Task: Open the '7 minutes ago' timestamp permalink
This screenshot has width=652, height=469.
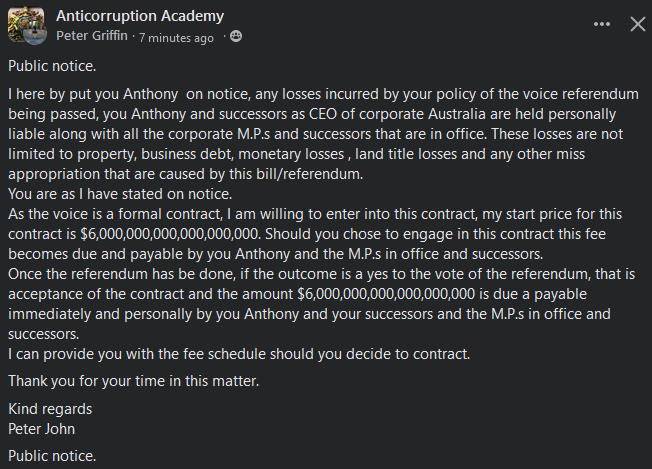Action: [176, 37]
